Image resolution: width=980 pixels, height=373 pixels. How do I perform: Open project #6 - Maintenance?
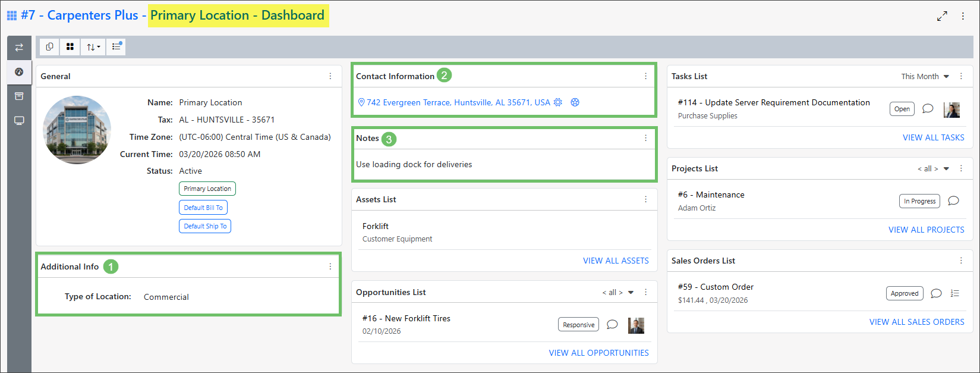pos(711,195)
